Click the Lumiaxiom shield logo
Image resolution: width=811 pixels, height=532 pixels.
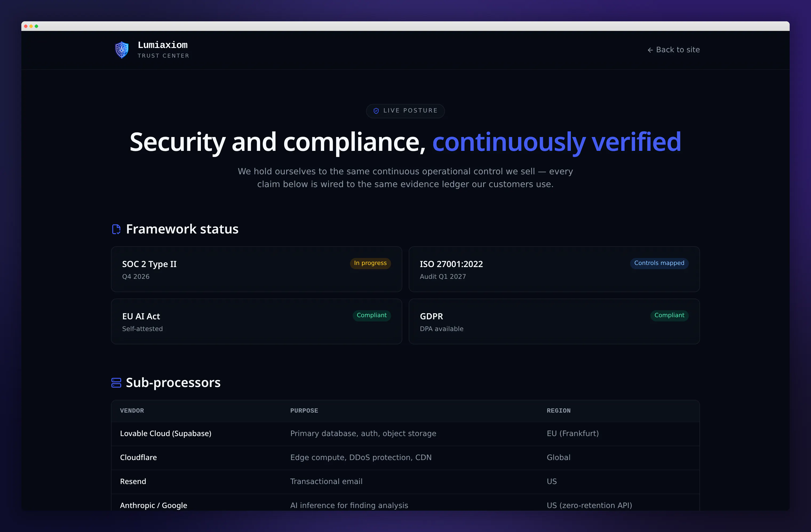point(122,50)
